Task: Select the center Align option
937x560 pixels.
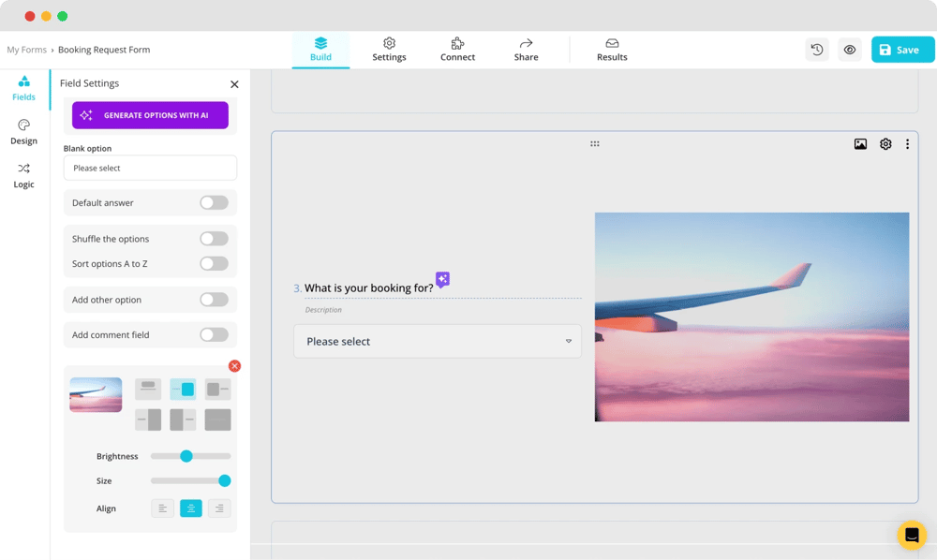Action: click(x=189, y=508)
